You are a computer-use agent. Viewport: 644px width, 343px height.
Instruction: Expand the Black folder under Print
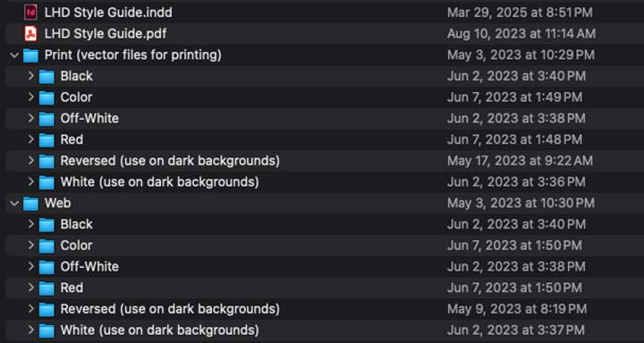30,76
